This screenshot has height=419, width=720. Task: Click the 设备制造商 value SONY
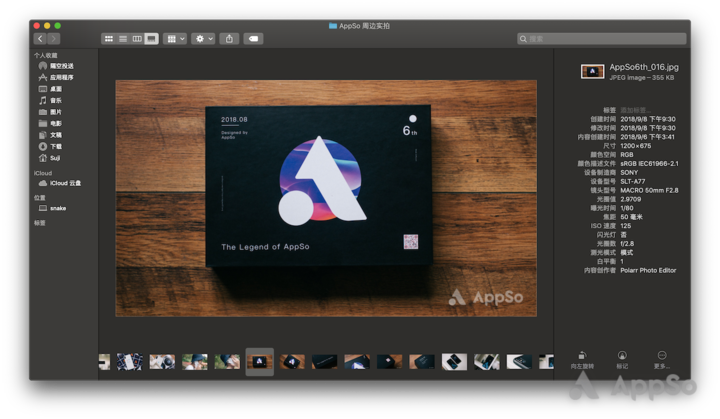click(629, 173)
